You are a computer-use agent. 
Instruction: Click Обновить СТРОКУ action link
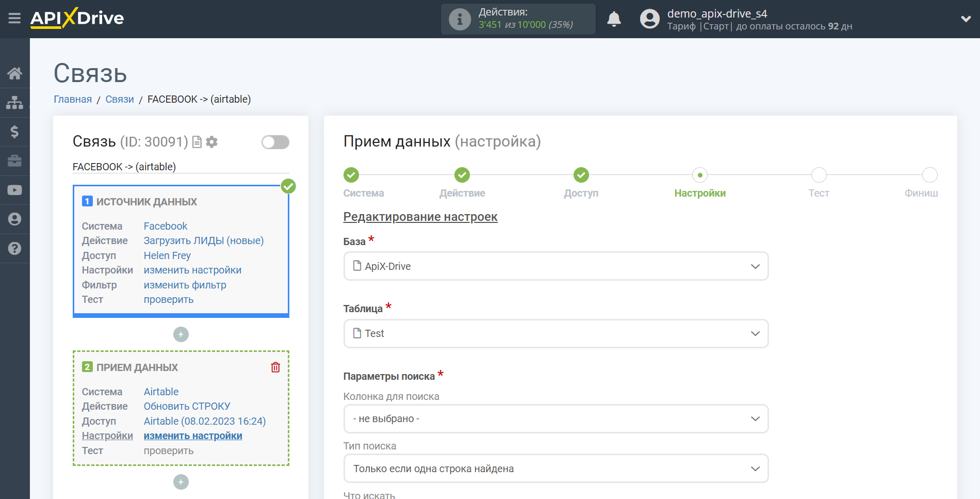(x=187, y=406)
